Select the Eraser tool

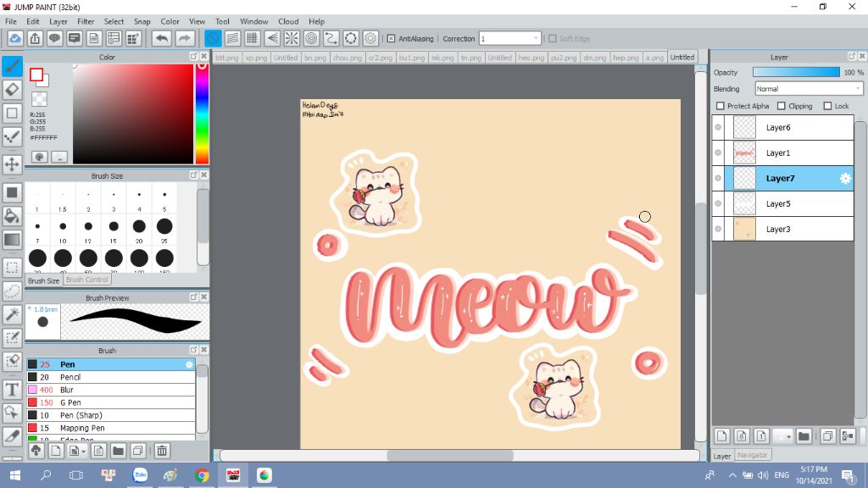(12, 90)
